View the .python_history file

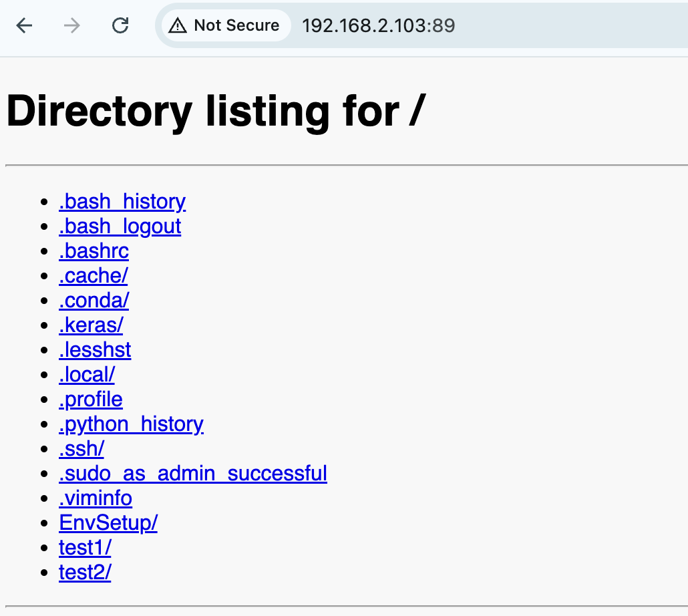pyautogui.click(x=131, y=424)
